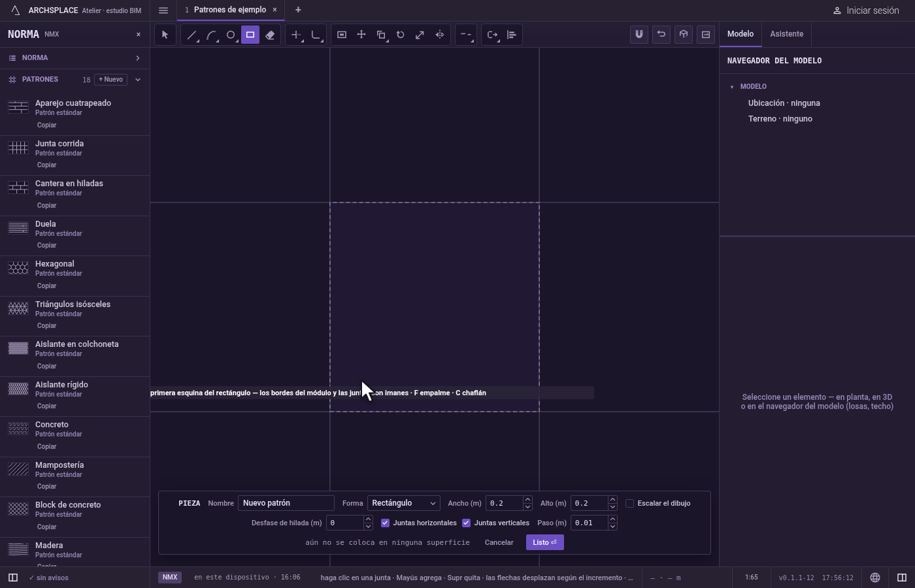Uncheck Juntas horizontales checkbox

click(385, 523)
